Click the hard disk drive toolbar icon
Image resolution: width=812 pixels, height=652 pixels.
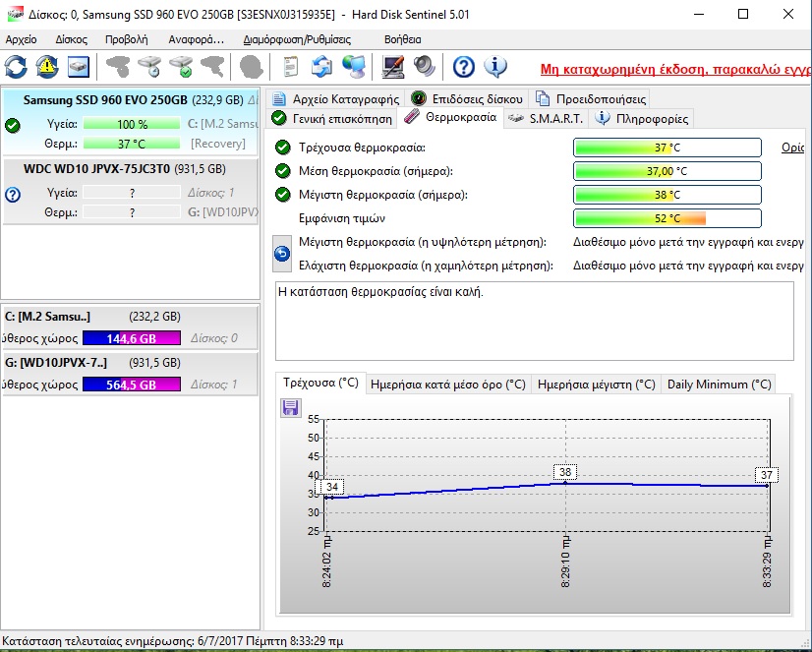pyautogui.click(x=79, y=67)
